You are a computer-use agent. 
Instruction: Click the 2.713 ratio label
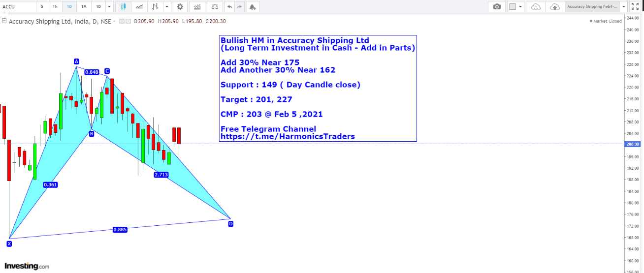pyautogui.click(x=161, y=175)
